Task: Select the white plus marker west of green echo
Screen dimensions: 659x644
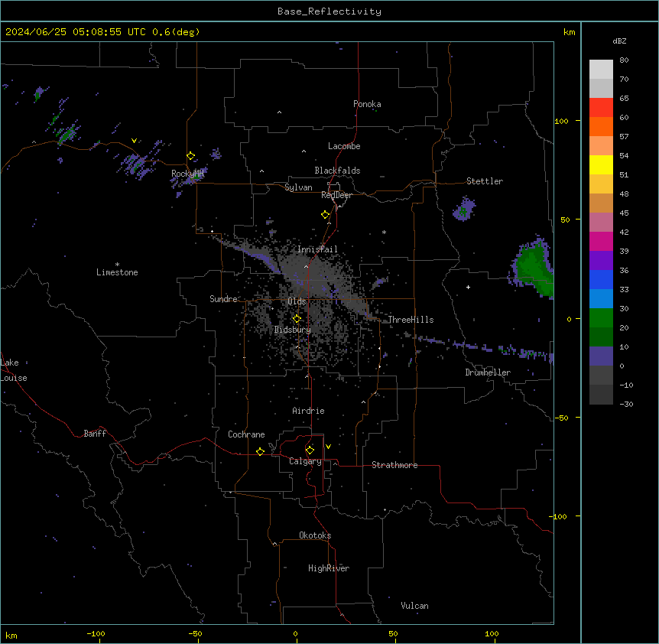Action: click(468, 287)
